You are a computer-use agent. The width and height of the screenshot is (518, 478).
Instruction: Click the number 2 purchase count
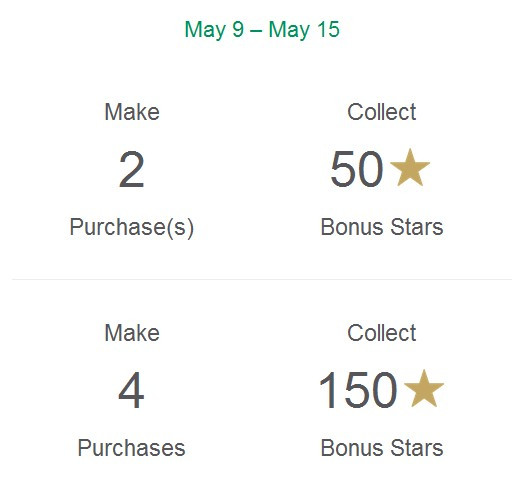(x=131, y=169)
